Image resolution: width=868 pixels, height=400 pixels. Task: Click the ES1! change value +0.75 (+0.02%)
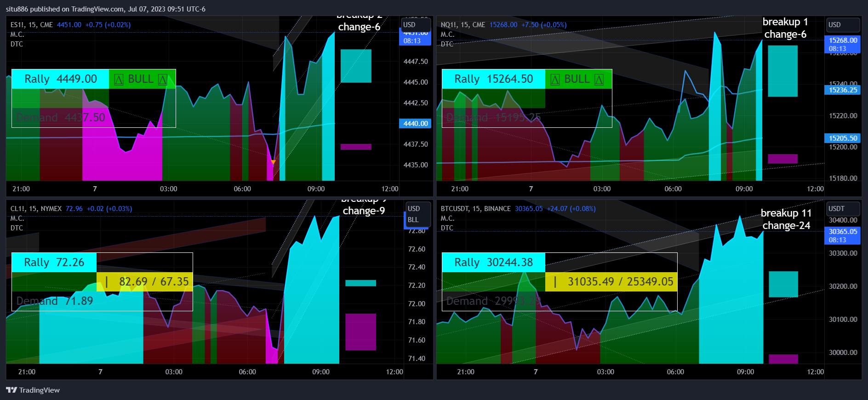pyautogui.click(x=108, y=25)
